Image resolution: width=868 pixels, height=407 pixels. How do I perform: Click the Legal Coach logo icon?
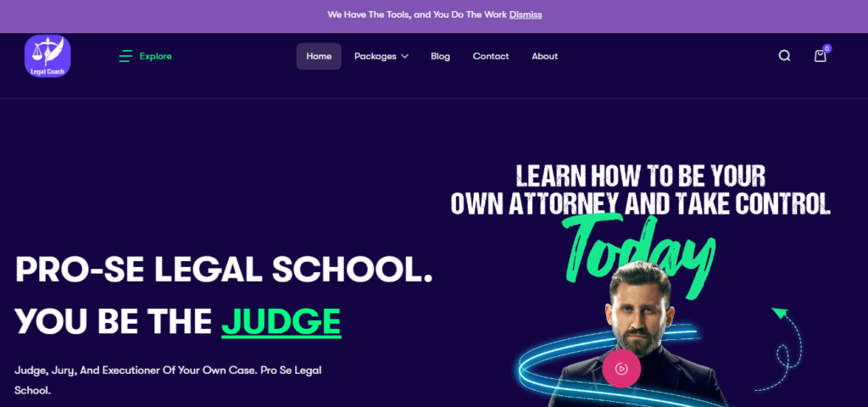click(47, 56)
